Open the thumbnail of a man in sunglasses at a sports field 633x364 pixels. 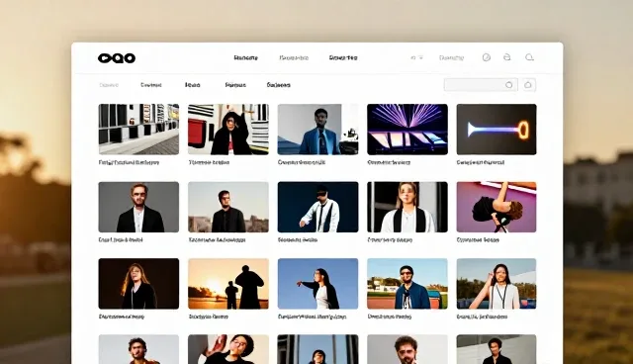coord(407,284)
